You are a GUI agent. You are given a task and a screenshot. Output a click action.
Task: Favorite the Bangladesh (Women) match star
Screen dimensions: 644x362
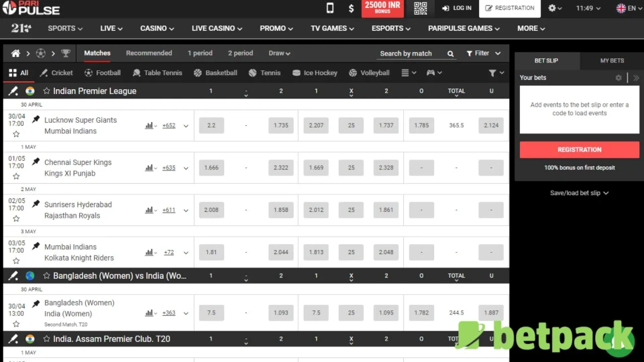16,324
